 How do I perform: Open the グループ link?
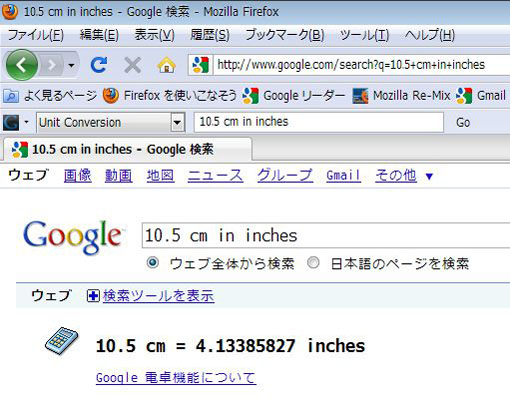(x=285, y=175)
